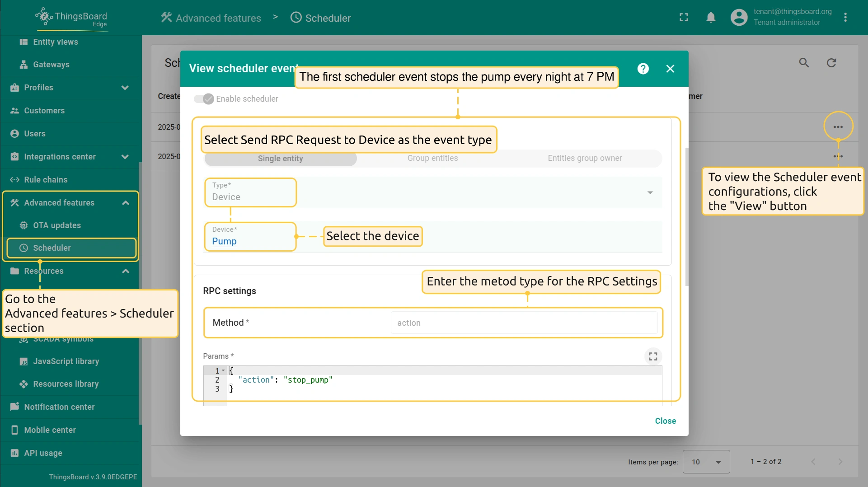Toggle fullscreen mode in top bar

point(684,18)
